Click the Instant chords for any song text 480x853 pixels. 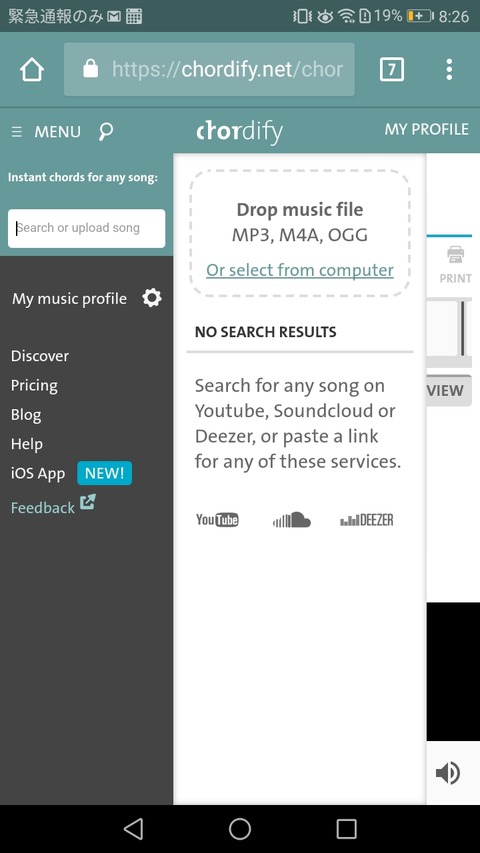tap(83, 177)
